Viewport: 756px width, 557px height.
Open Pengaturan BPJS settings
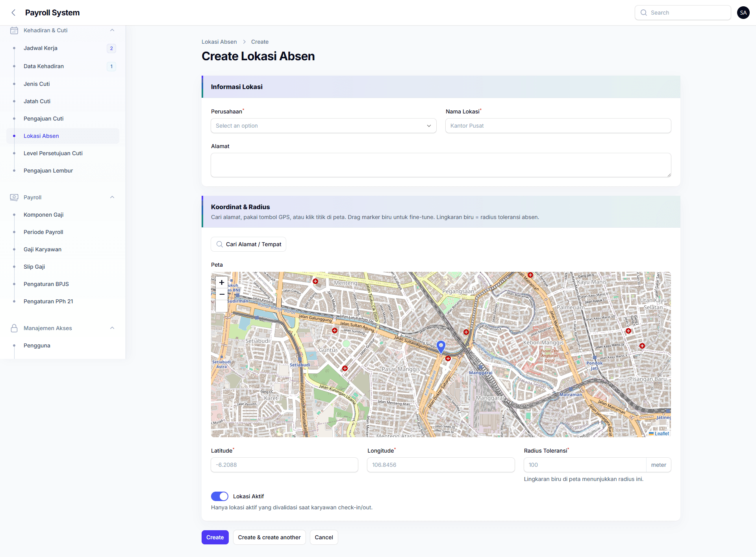[x=63, y=284]
